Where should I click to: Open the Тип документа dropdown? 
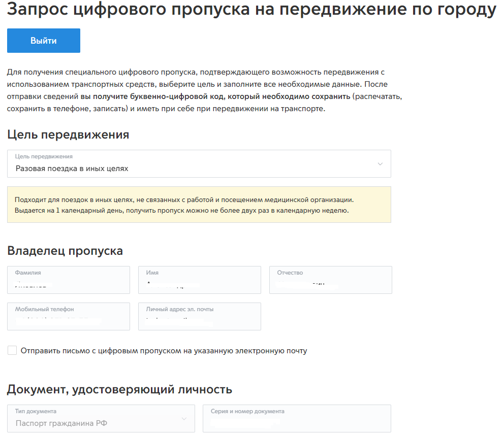(x=100, y=418)
